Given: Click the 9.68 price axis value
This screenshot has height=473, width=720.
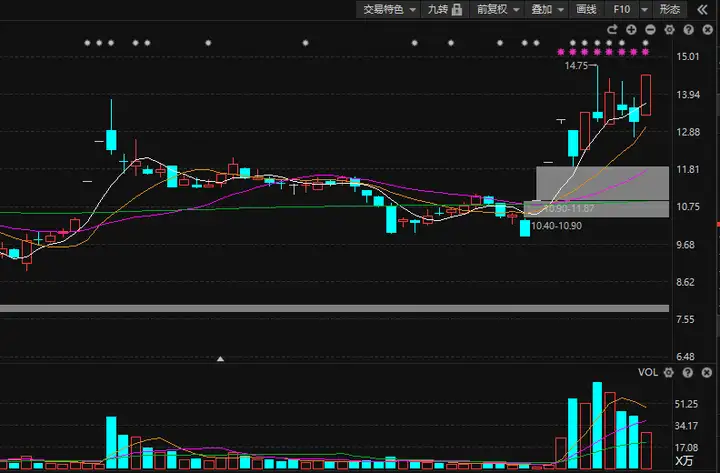Looking at the screenshot, I should pyautogui.click(x=685, y=245).
